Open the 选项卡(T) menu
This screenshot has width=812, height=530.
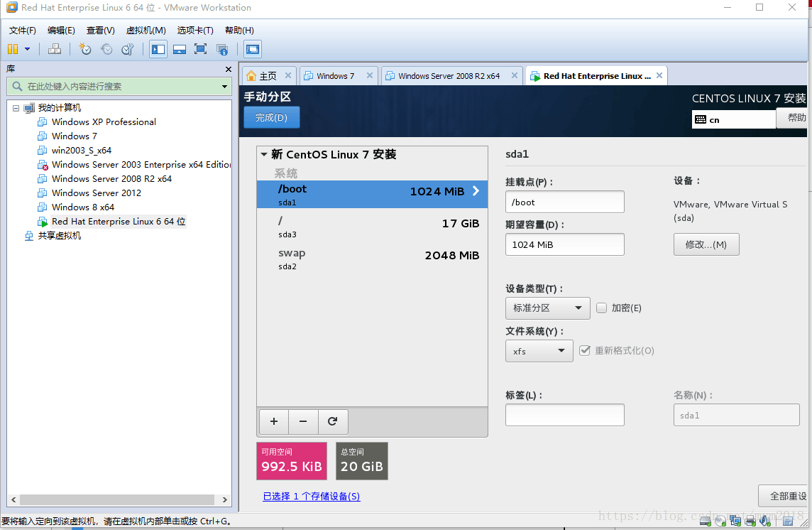[x=194, y=30]
